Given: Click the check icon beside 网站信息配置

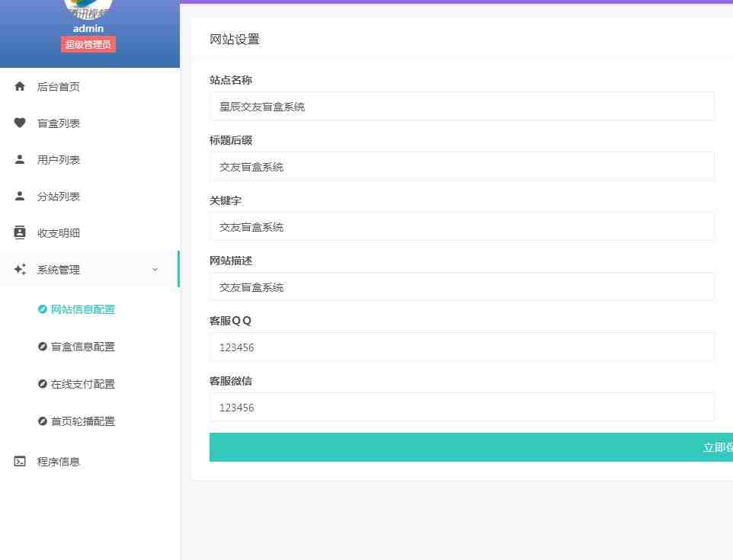Looking at the screenshot, I should 43,309.
